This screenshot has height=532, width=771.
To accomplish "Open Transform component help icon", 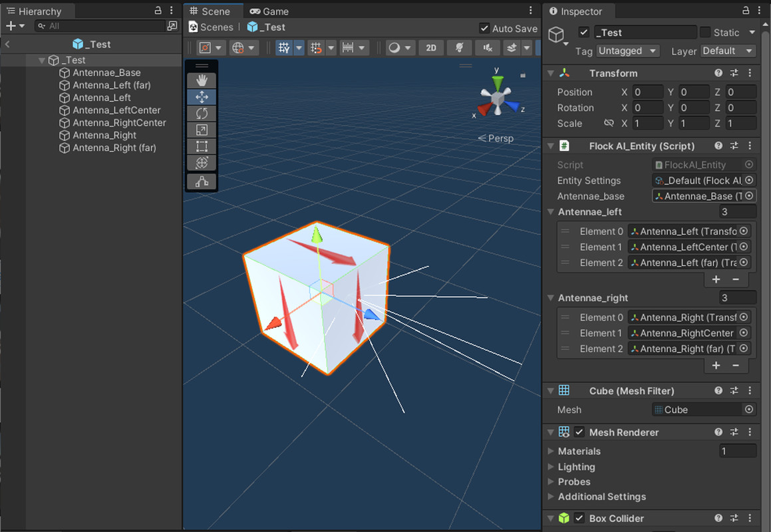I will [718, 72].
